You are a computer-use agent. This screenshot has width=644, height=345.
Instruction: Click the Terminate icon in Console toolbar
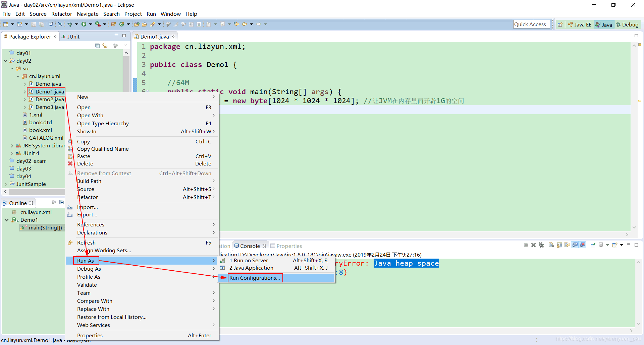pyautogui.click(x=526, y=245)
